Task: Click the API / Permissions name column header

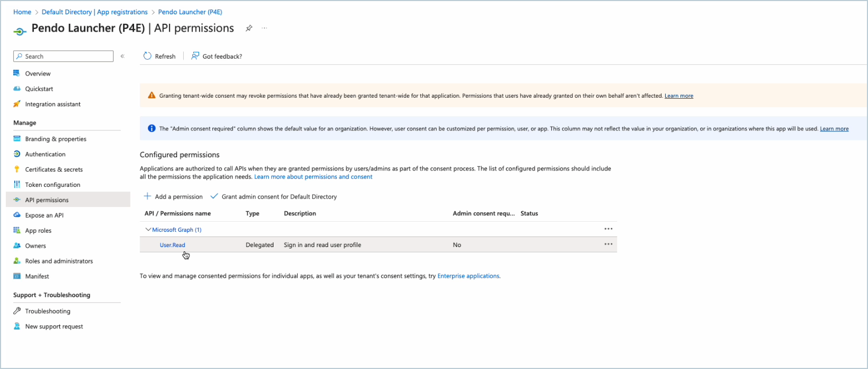Action: point(177,213)
